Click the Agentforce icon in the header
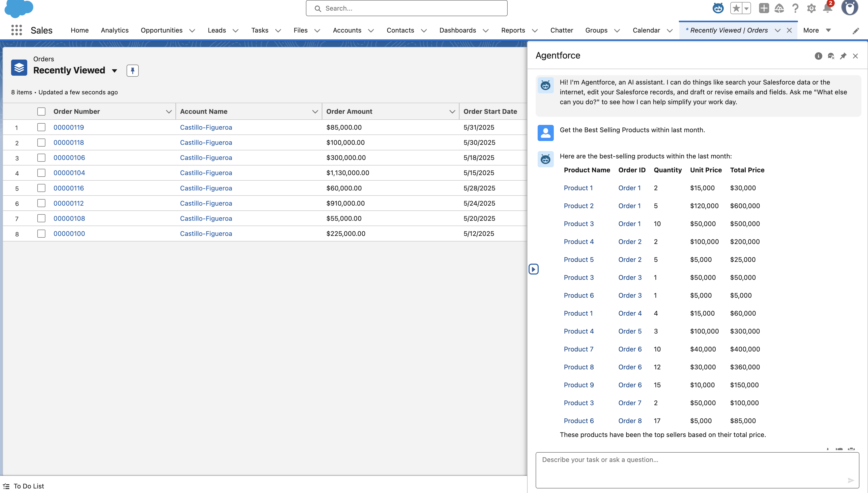The width and height of the screenshot is (868, 493). coord(718,8)
